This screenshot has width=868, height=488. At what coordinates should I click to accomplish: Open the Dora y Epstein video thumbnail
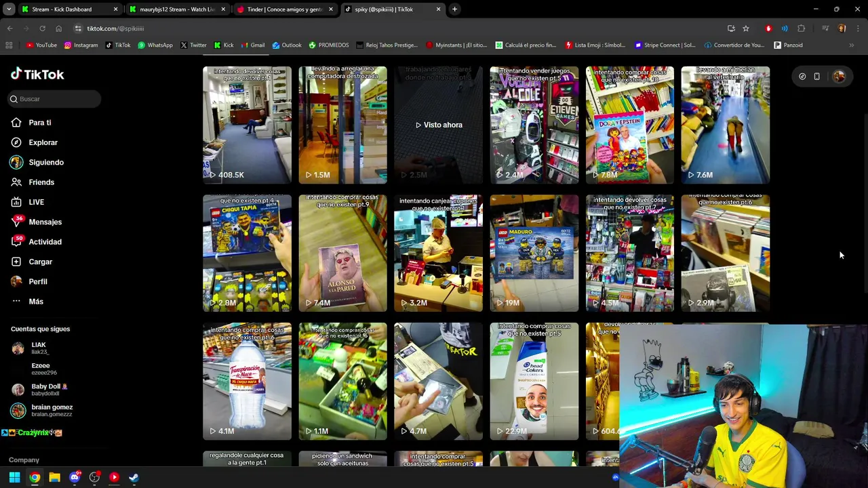tap(629, 125)
